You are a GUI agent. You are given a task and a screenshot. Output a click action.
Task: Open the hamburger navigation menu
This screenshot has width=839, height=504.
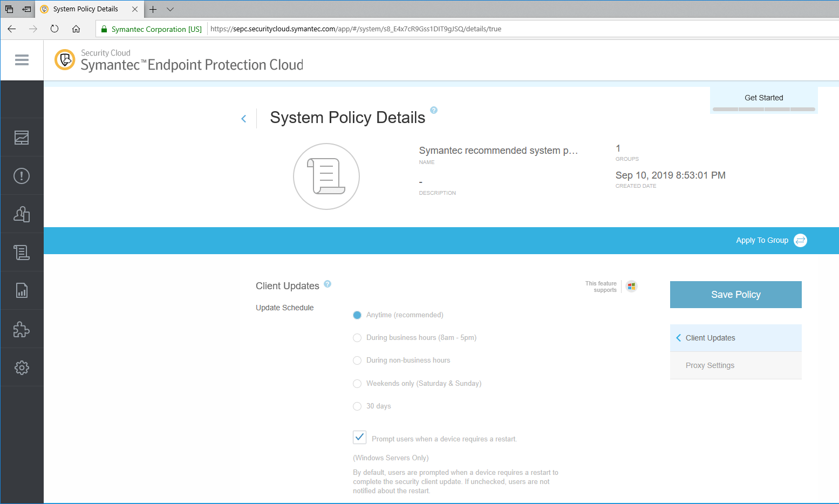[22, 60]
